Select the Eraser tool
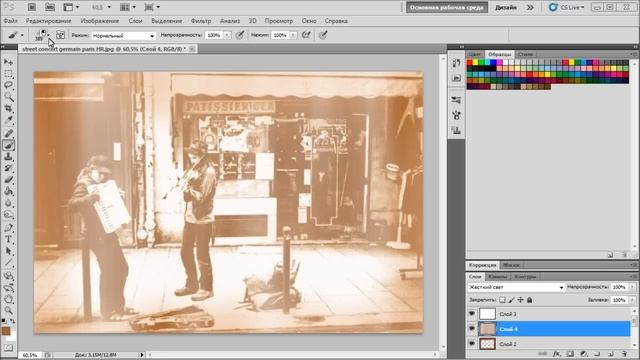 point(8,180)
